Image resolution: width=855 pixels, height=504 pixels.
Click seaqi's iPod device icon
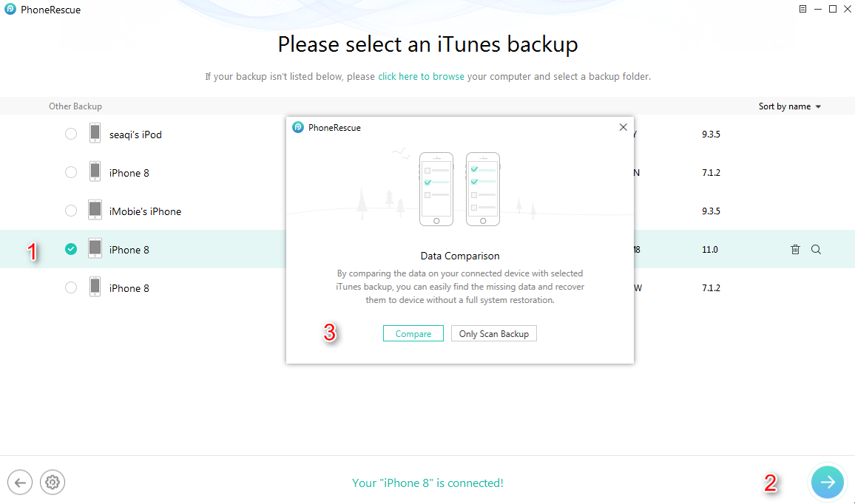95,134
